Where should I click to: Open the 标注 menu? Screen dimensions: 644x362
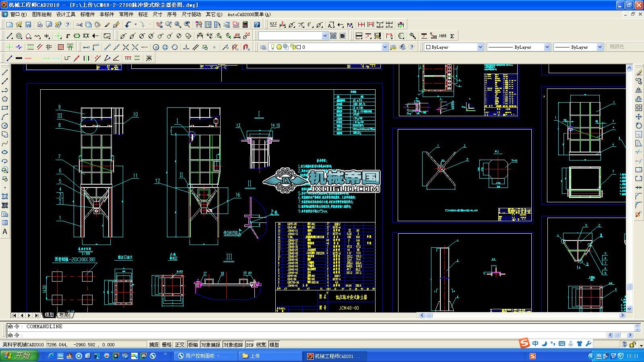pos(142,14)
